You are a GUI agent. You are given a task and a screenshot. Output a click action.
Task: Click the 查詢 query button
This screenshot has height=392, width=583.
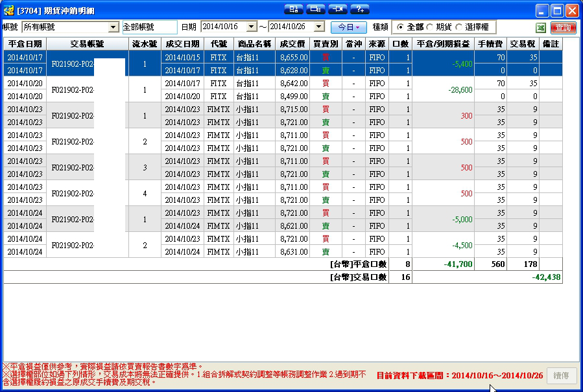pos(564,27)
